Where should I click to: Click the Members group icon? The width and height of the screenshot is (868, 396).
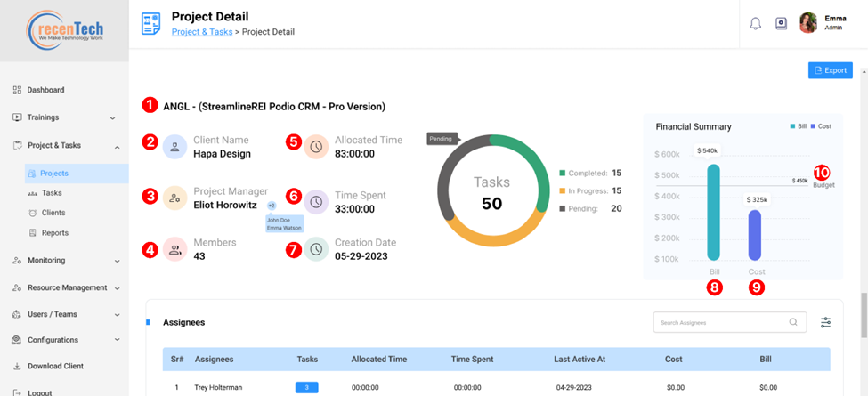coord(174,249)
